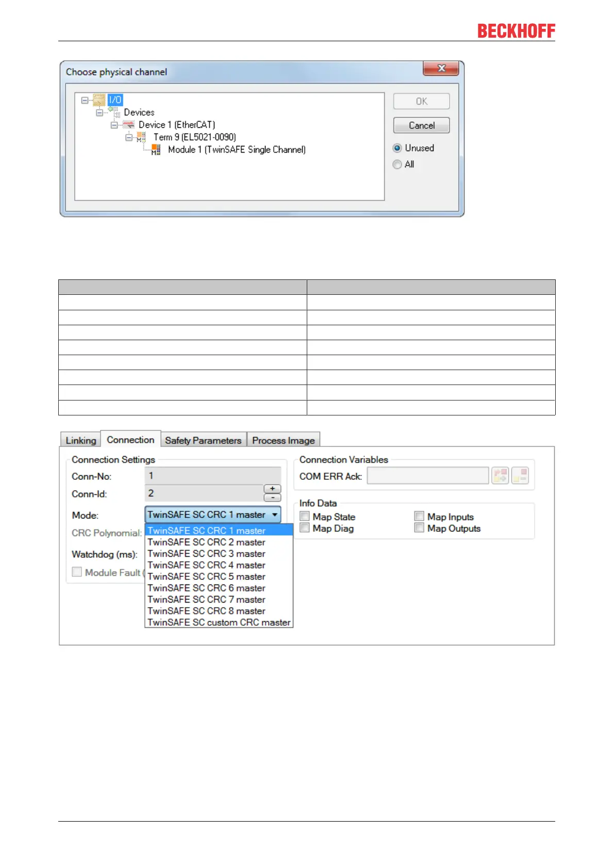The width and height of the screenshot is (614, 868).
Task: Tick the Map Inputs checkbox
Action: click(419, 516)
